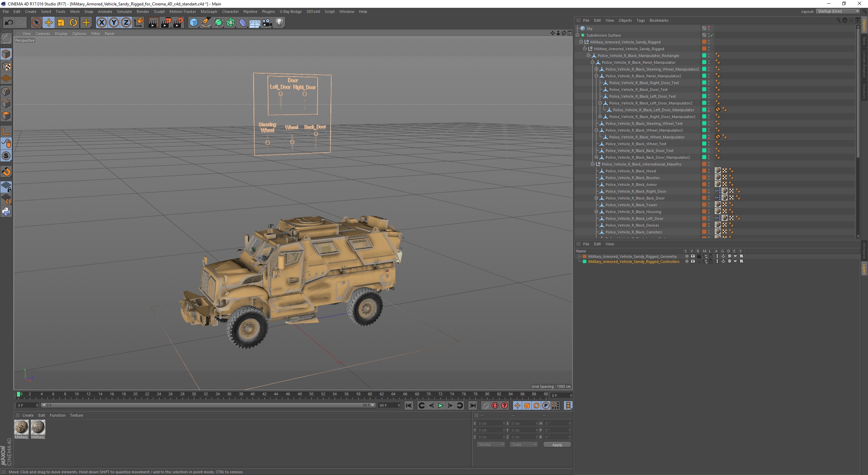Click the coordinate system icon
Viewport: 868px width, 475px height.
(138, 23)
